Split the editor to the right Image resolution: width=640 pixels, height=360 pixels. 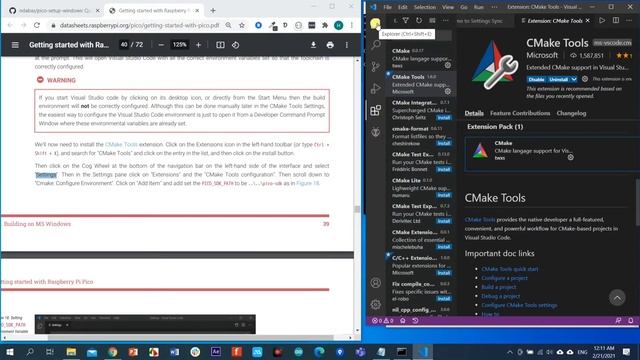[616, 20]
